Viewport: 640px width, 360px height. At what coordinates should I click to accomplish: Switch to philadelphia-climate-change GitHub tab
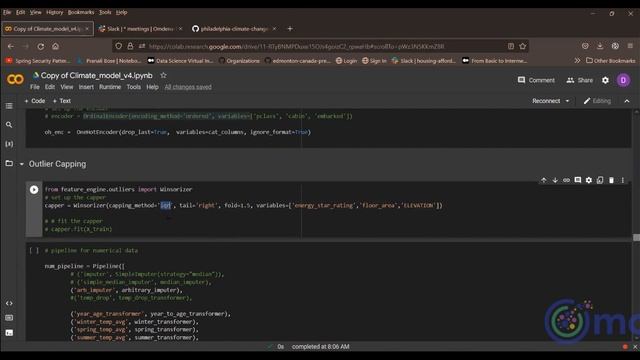coord(233,29)
